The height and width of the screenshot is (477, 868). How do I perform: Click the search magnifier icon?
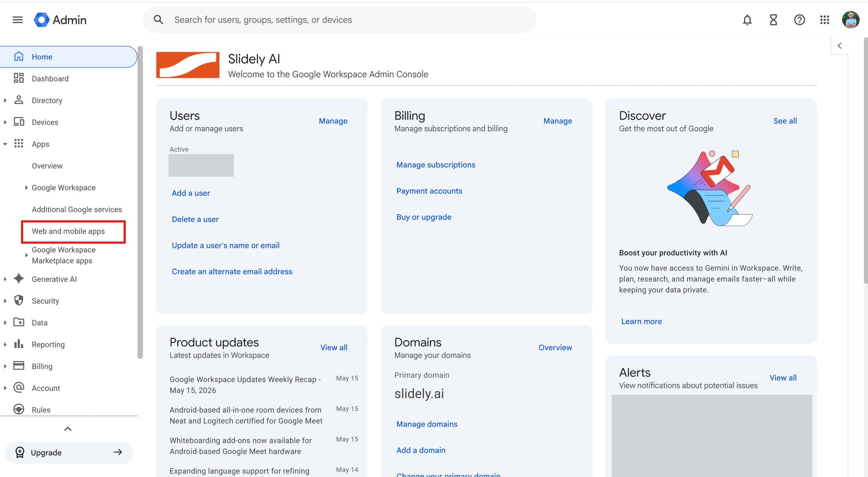click(158, 20)
